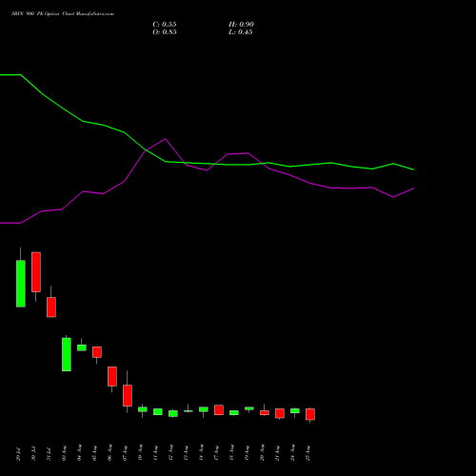
Task: Click the 07 Aug date label
Action: [x=125, y=453]
